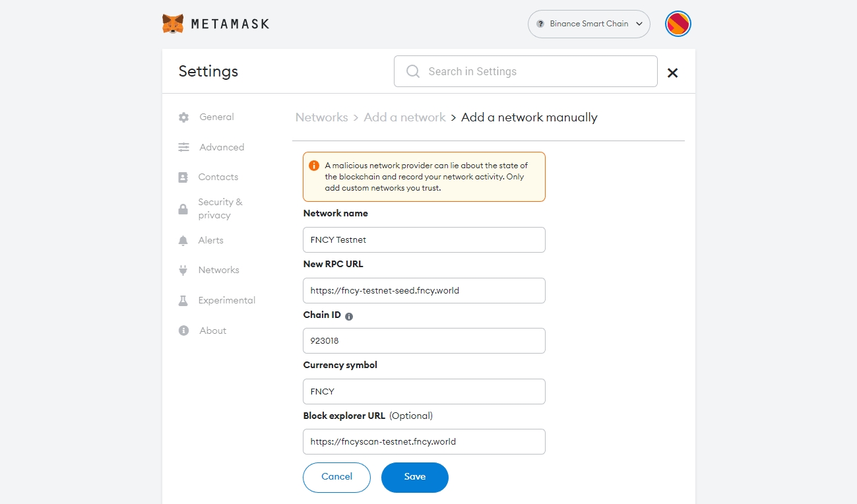Open the account avatar menu
857x504 pixels.
pos(678,24)
